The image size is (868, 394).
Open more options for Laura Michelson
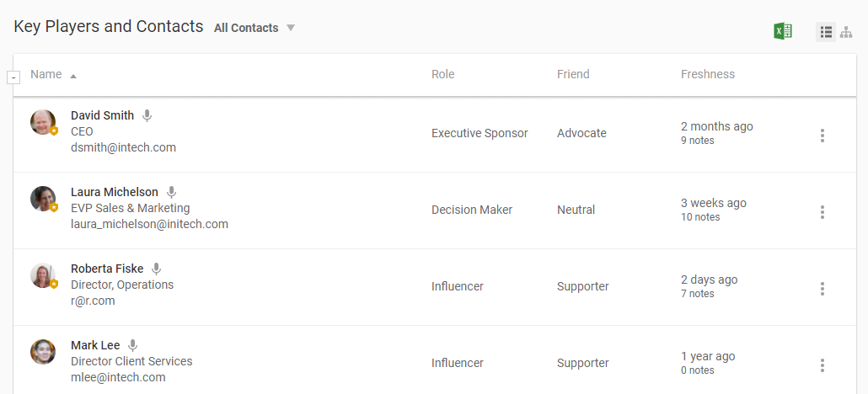coord(822,212)
